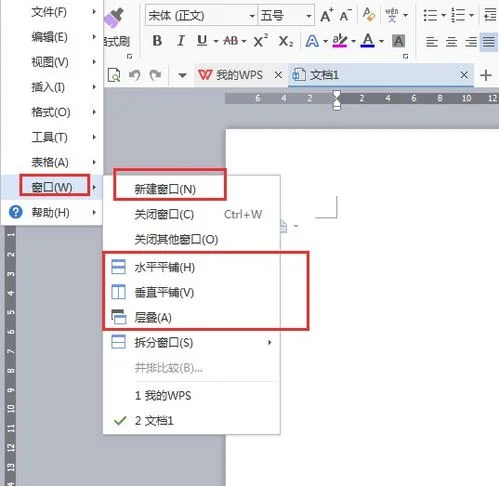Viewport: 499px width, 486px height.
Task: Close the 文档1 tab
Action: click(x=464, y=75)
